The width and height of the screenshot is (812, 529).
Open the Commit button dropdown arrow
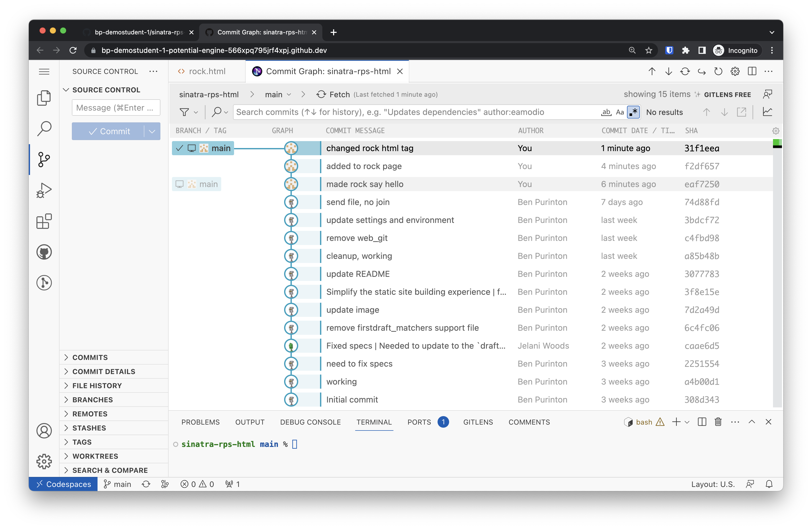tap(152, 131)
